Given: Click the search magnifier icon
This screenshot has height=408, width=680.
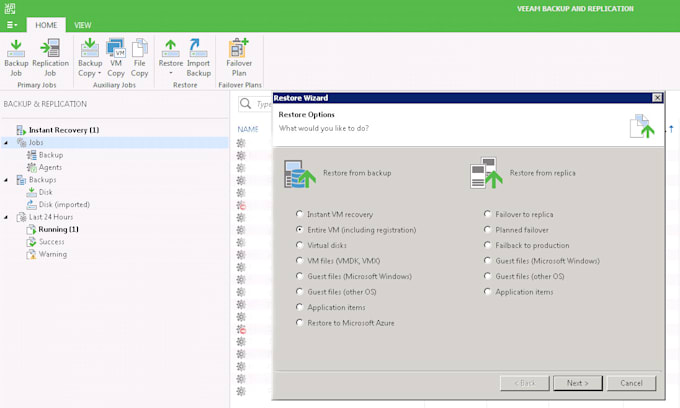Looking at the screenshot, I should point(245,104).
